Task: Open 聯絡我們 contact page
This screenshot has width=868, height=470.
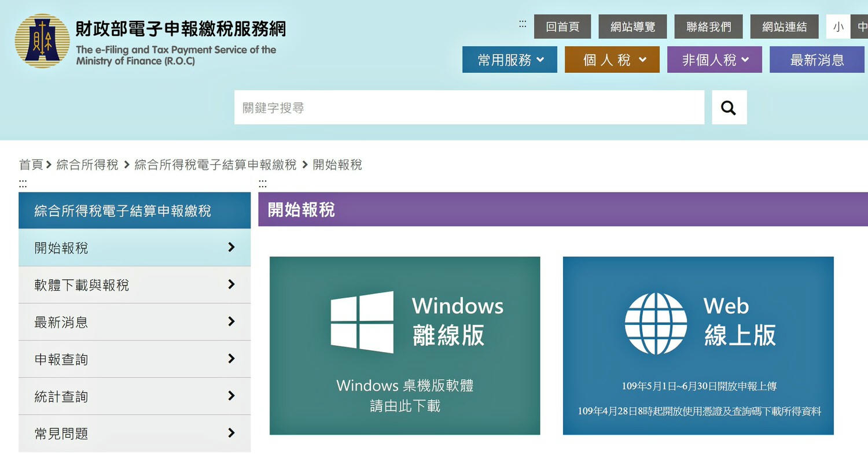Action: [x=709, y=27]
